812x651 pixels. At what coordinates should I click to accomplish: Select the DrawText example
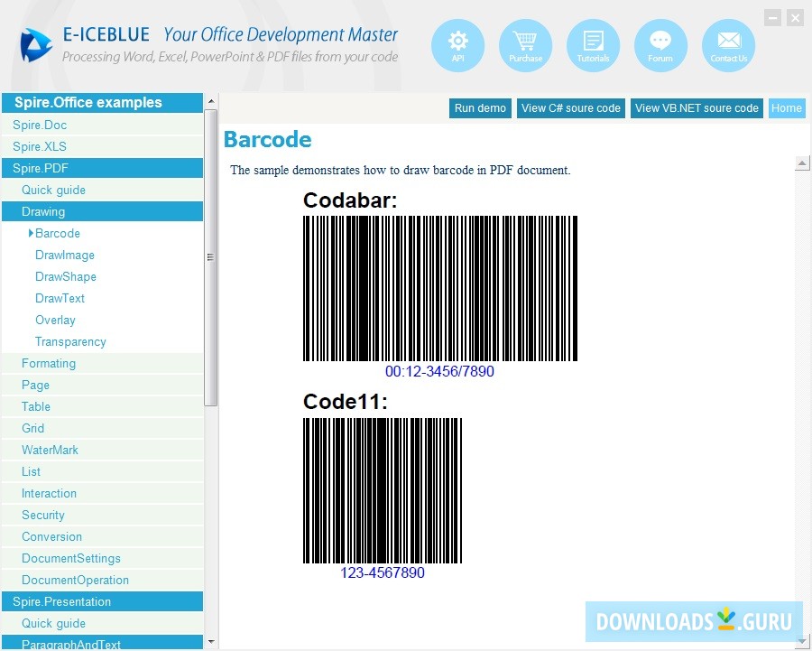tap(60, 299)
